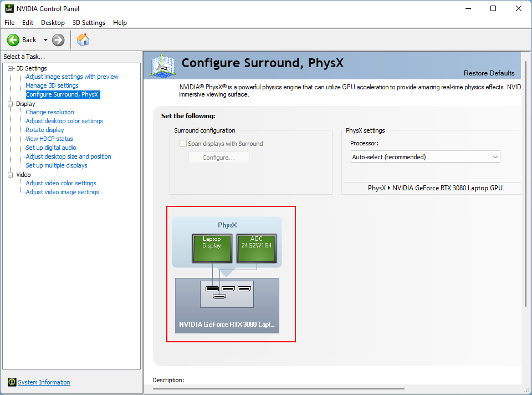Screen dimensions: 532x395
Task: Click the NVIDIA GeForce RTX 3080 GPU label
Action: coord(227,325)
